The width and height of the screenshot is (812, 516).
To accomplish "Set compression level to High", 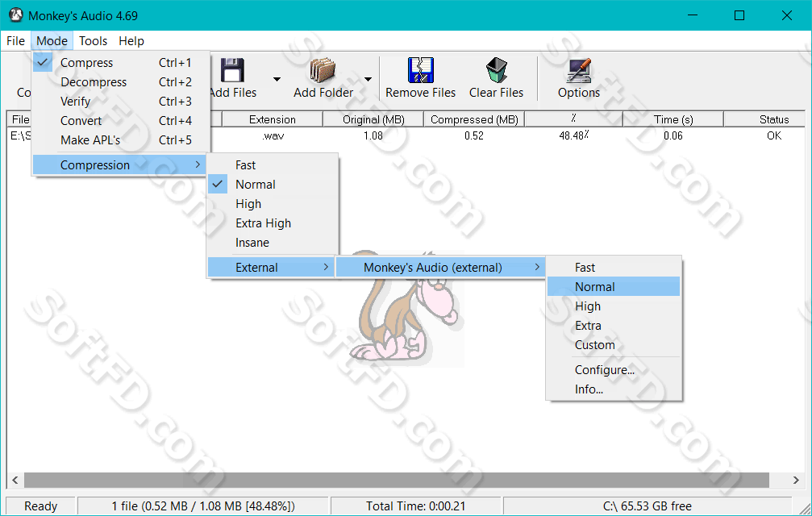I will point(273,204).
